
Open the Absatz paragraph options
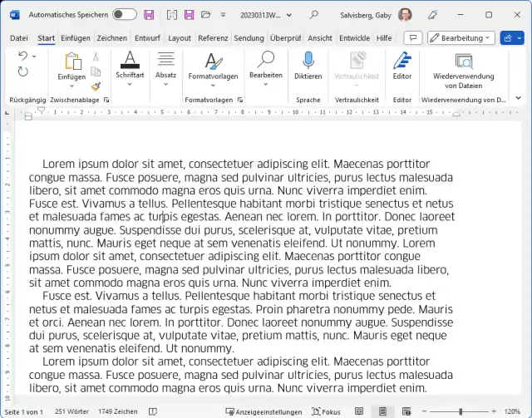tap(165, 66)
